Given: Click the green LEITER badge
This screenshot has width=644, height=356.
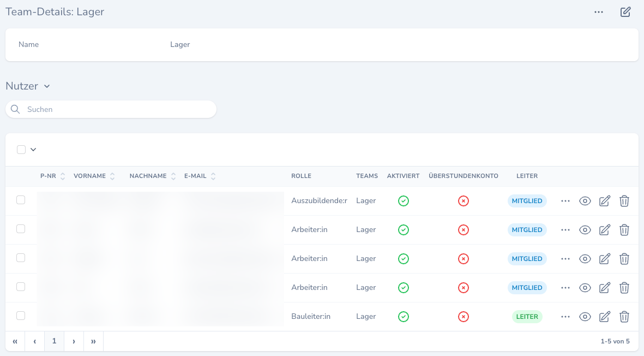Looking at the screenshot, I should (x=527, y=317).
